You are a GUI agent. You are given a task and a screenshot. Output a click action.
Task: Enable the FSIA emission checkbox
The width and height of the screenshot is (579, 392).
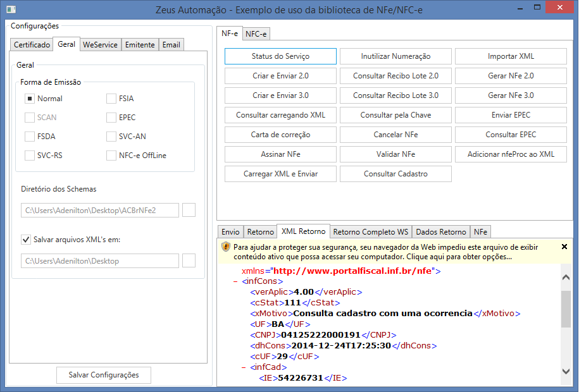tap(111, 99)
